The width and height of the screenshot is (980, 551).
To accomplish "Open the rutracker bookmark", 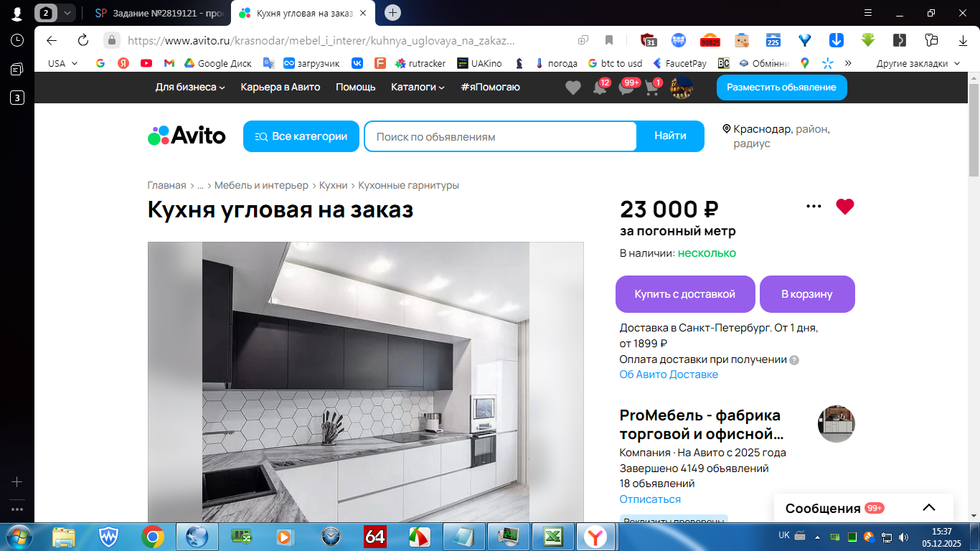I will [x=420, y=63].
